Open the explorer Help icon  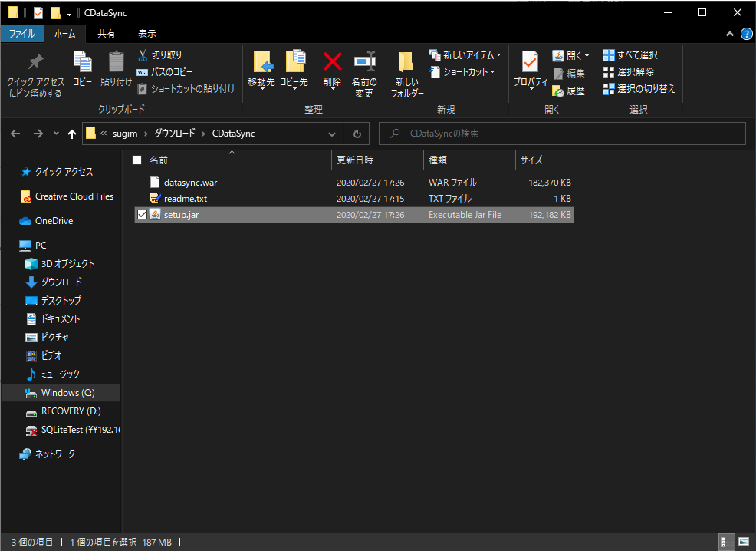tap(746, 34)
